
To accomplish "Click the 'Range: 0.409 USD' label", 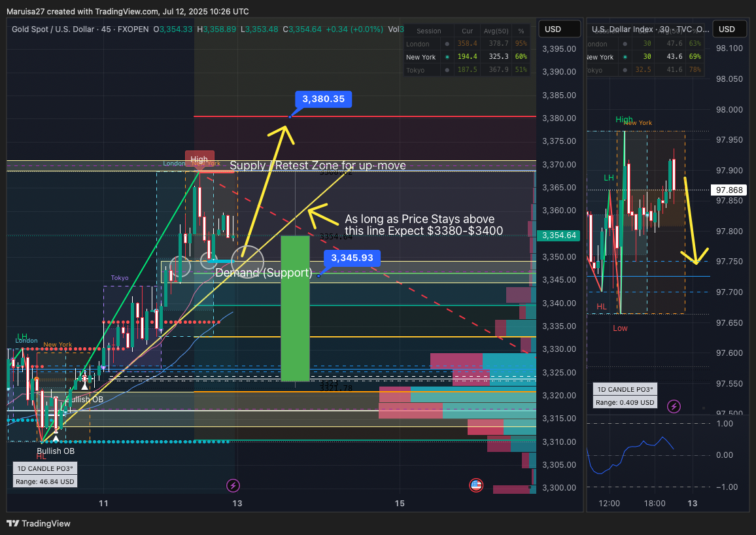I will coord(625,402).
